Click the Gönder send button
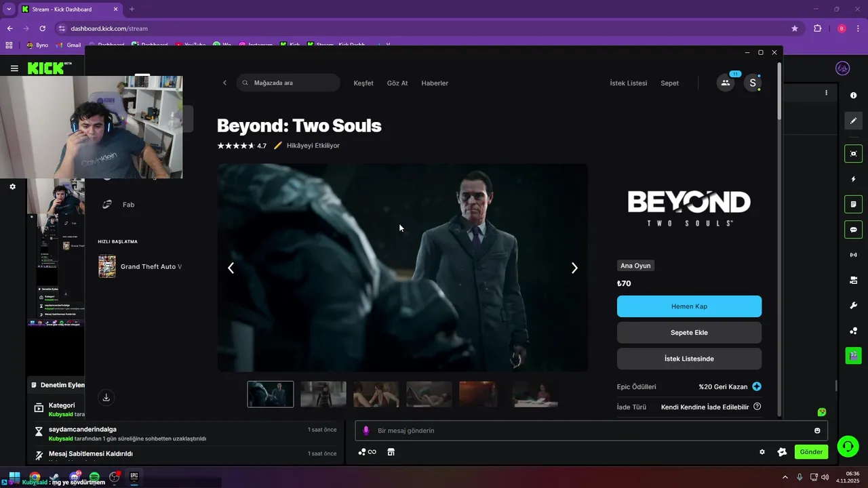The width and height of the screenshot is (868, 488). click(811, 452)
